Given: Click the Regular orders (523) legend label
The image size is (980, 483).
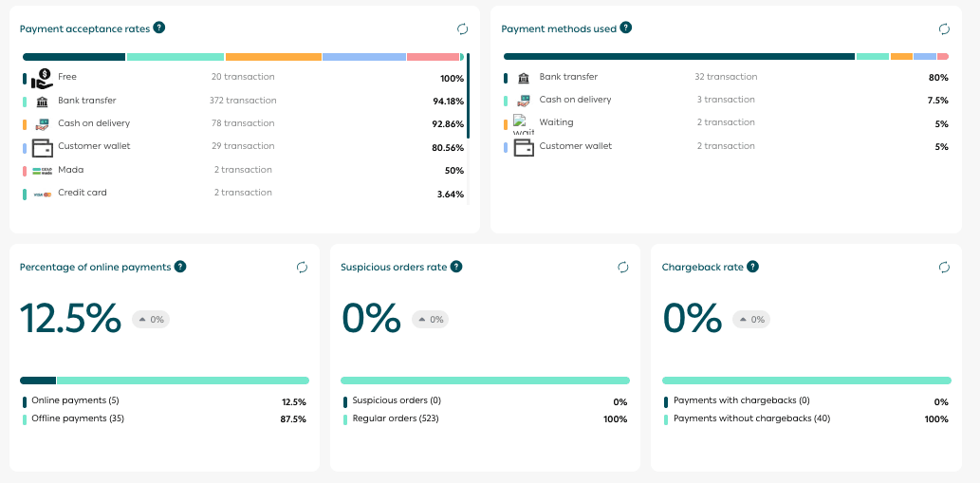Looking at the screenshot, I should point(397,418).
